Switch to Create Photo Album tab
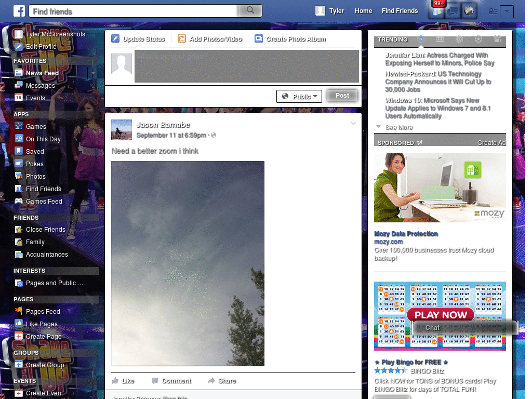Screen dimensions: 532x399 [x=290, y=38]
